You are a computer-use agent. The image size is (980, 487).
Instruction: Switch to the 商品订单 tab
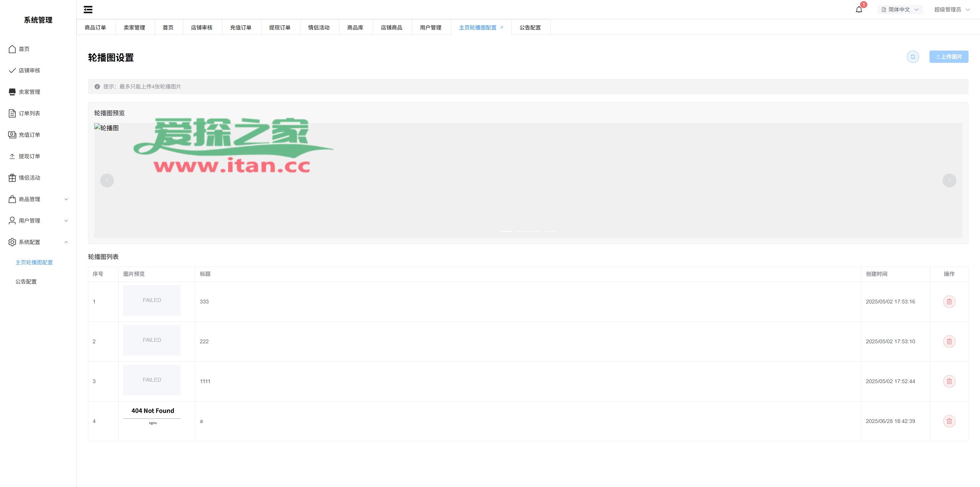[96, 27]
